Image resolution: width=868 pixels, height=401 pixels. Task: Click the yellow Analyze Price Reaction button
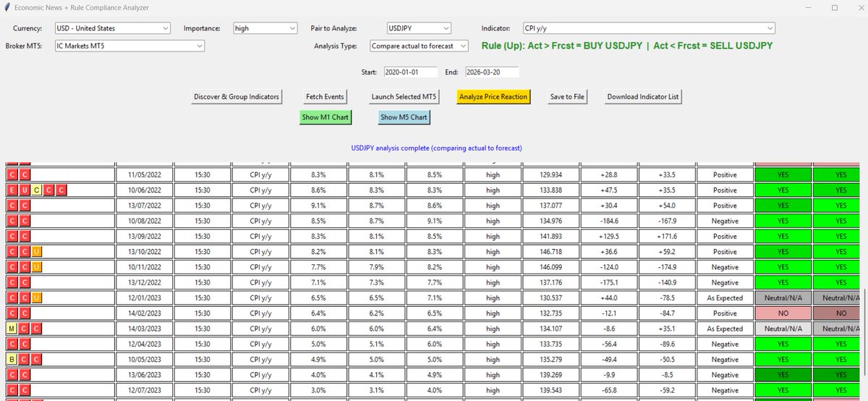point(493,96)
